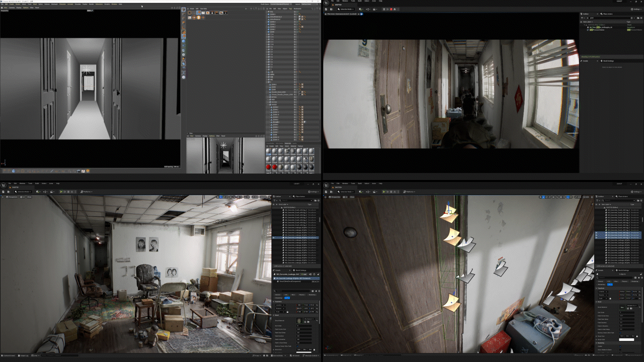Click the Decal Material thumbnail in the bottom-left Details panel
Screen dimensions: 644x362
[299, 321]
